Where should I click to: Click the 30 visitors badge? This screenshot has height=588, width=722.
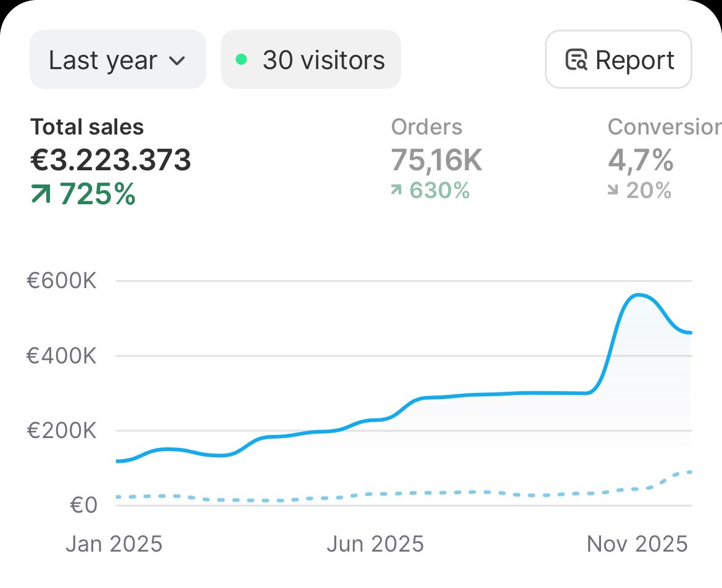(310, 59)
